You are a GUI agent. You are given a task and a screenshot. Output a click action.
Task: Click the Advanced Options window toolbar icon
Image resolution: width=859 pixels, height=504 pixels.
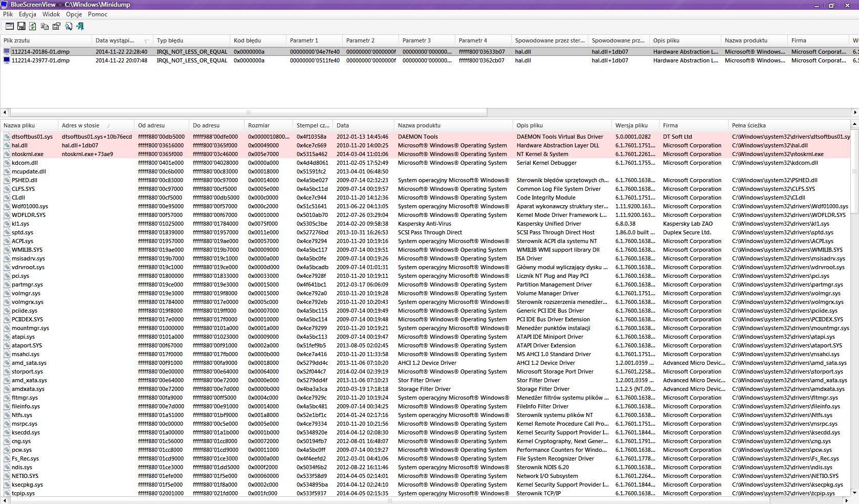tap(9, 26)
